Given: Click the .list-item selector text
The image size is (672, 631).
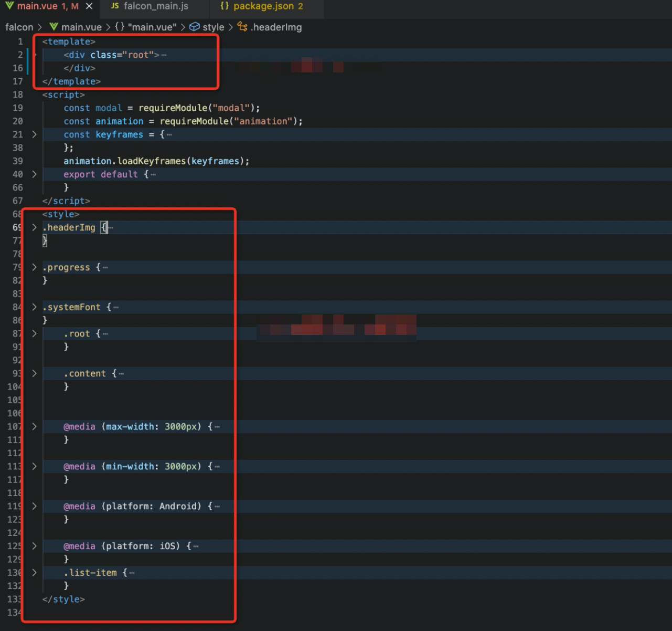Looking at the screenshot, I should coord(90,573).
